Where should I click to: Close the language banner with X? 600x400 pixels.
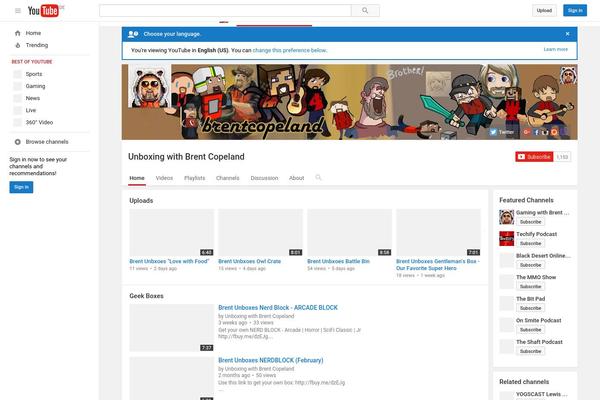coord(567,34)
